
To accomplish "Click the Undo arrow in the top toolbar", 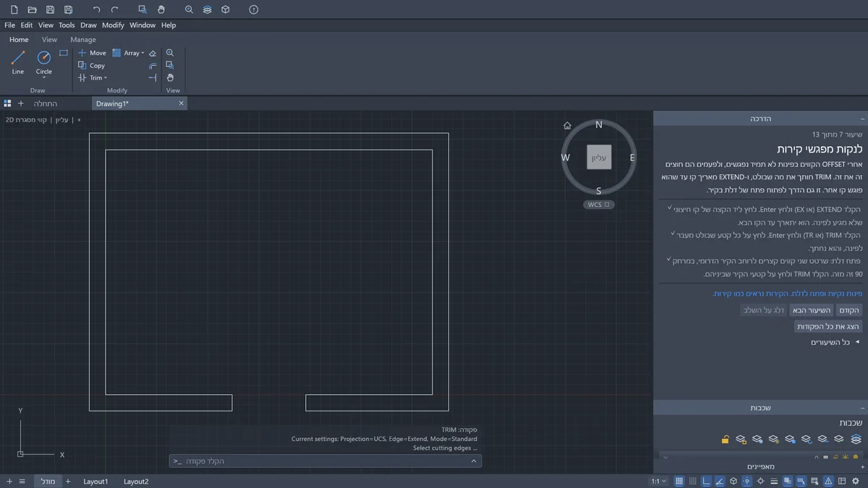I will pyautogui.click(x=97, y=10).
